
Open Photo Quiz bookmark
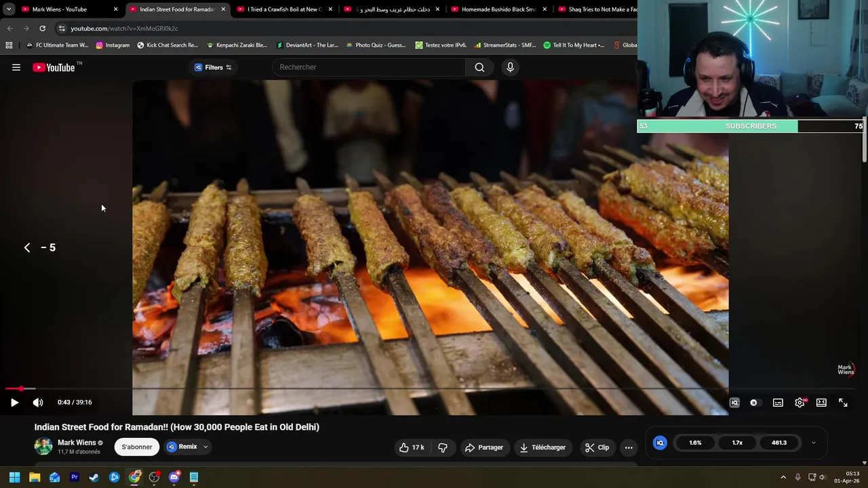click(x=376, y=45)
